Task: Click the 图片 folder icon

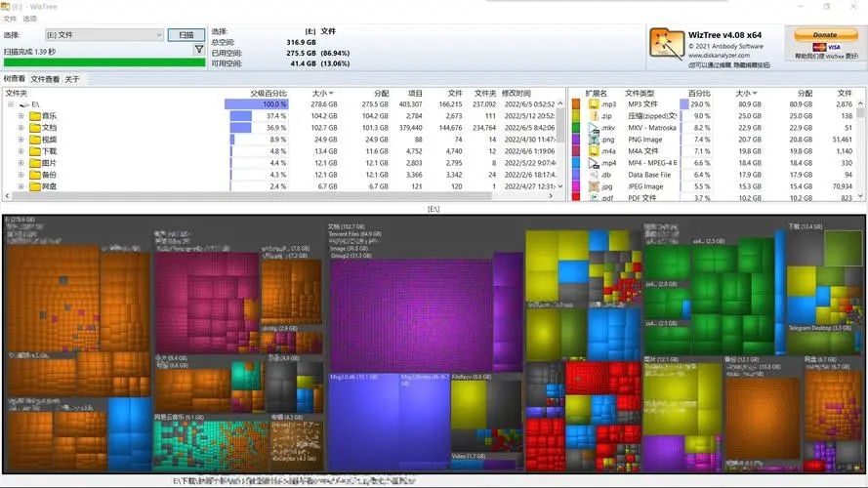Action: [35, 163]
